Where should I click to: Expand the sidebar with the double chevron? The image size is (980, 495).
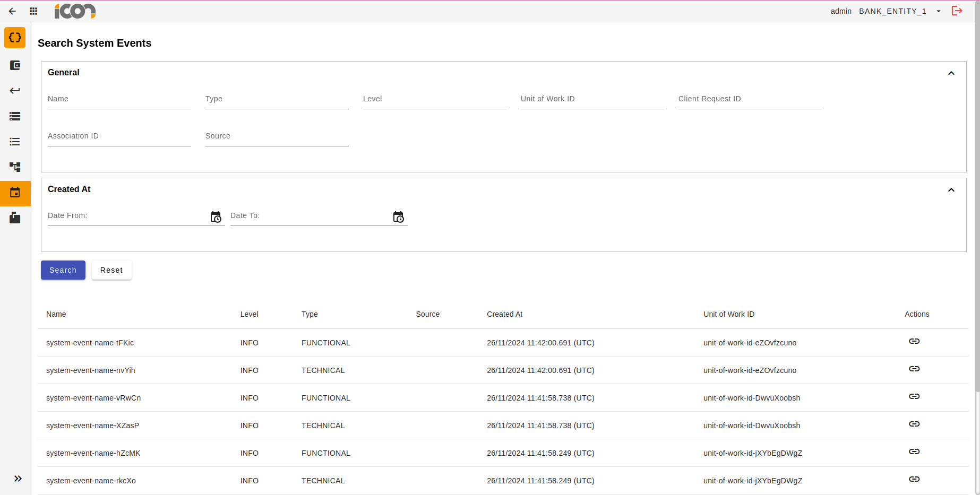[x=18, y=478]
